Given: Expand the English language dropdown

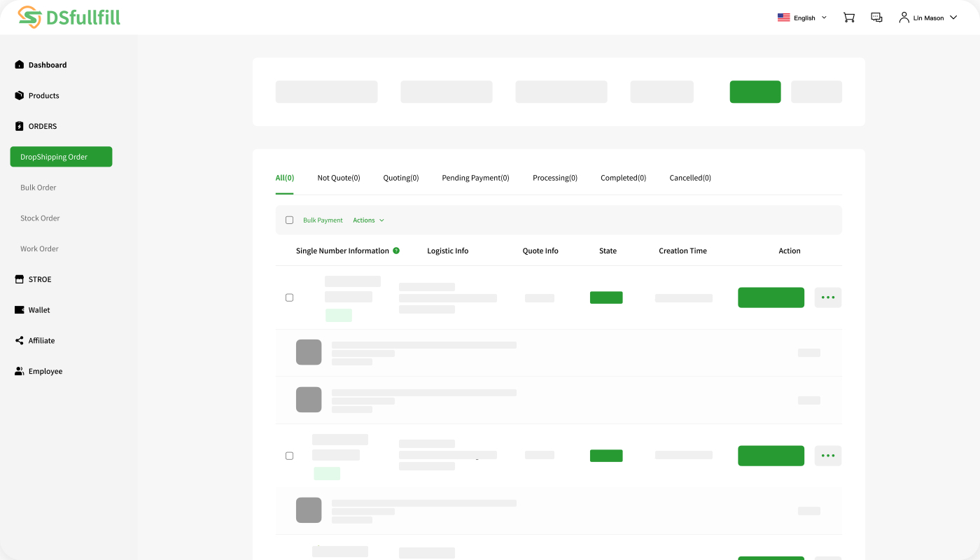Looking at the screenshot, I should pos(804,17).
